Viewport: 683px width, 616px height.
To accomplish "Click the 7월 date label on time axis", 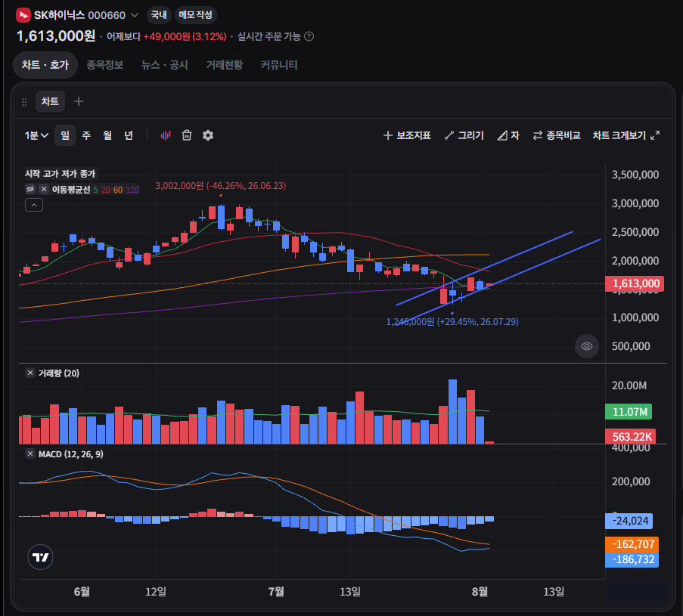I will click(276, 592).
